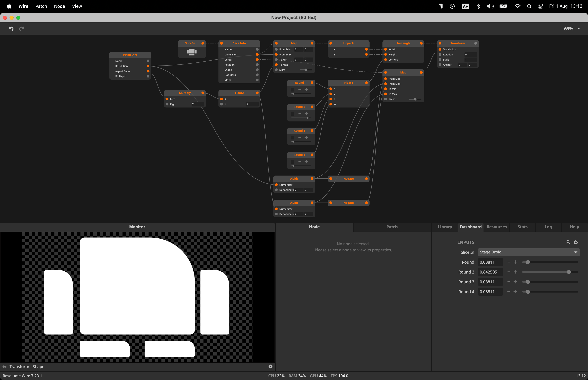Screen dimensions: 588x380
Task: Open the P. preset dropdown in Inputs
Action: coord(568,242)
